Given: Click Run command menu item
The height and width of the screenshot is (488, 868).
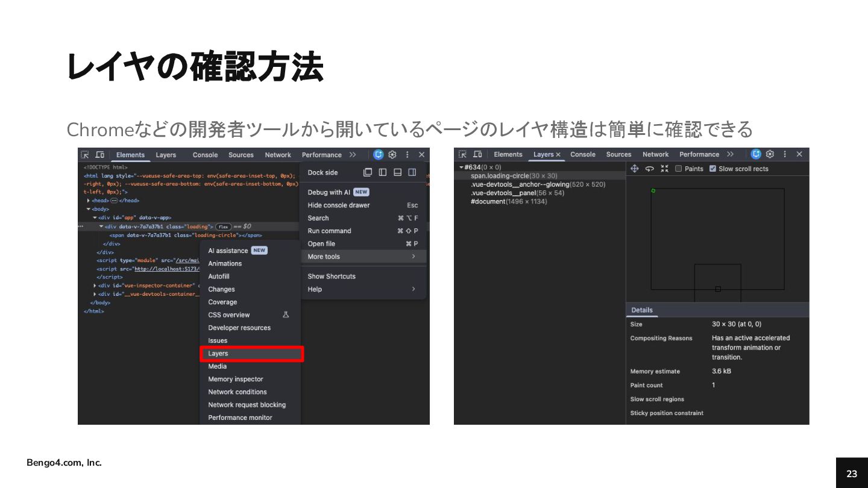Looking at the screenshot, I should 363,231.
